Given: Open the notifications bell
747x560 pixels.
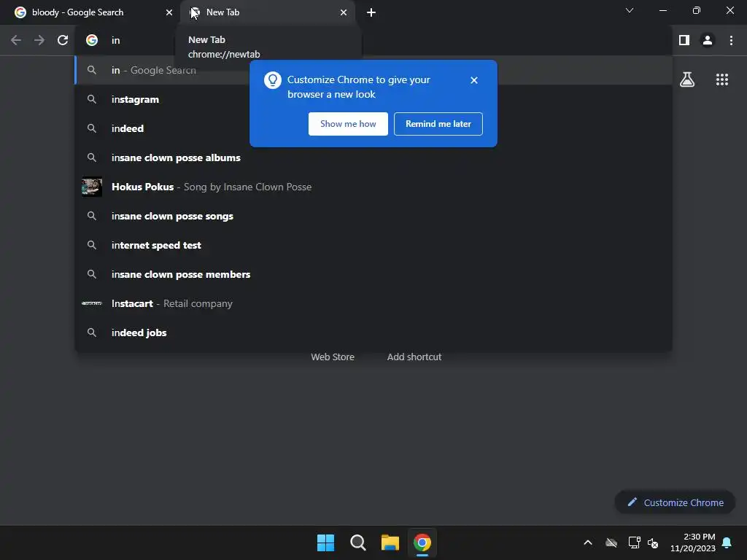Looking at the screenshot, I should click(x=727, y=542).
